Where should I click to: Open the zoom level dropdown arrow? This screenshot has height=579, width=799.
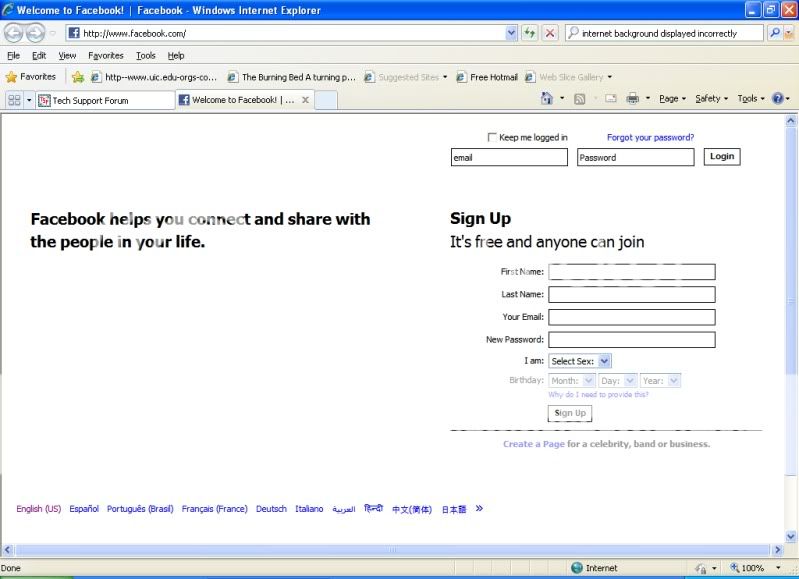pyautogui.click(x=778, y=567)
